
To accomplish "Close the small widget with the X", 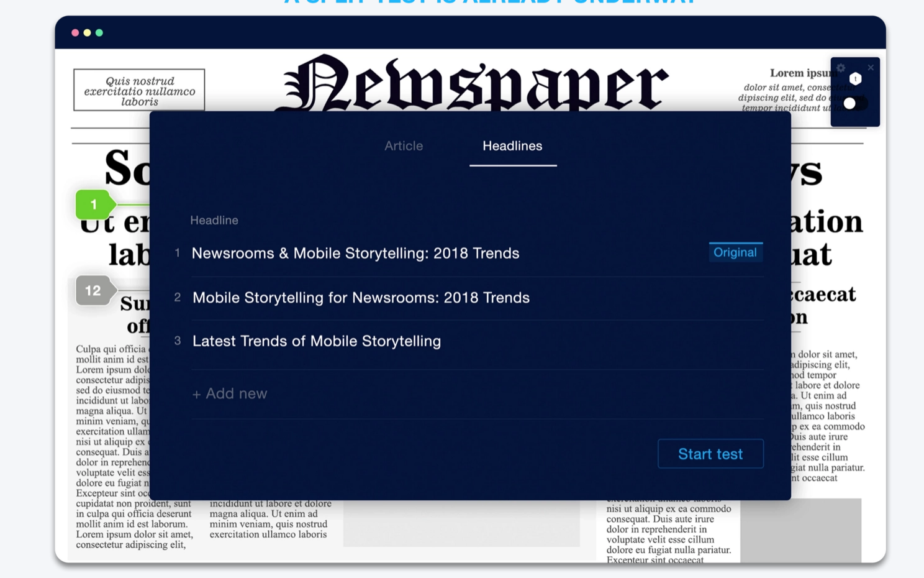I will point(871,68).
